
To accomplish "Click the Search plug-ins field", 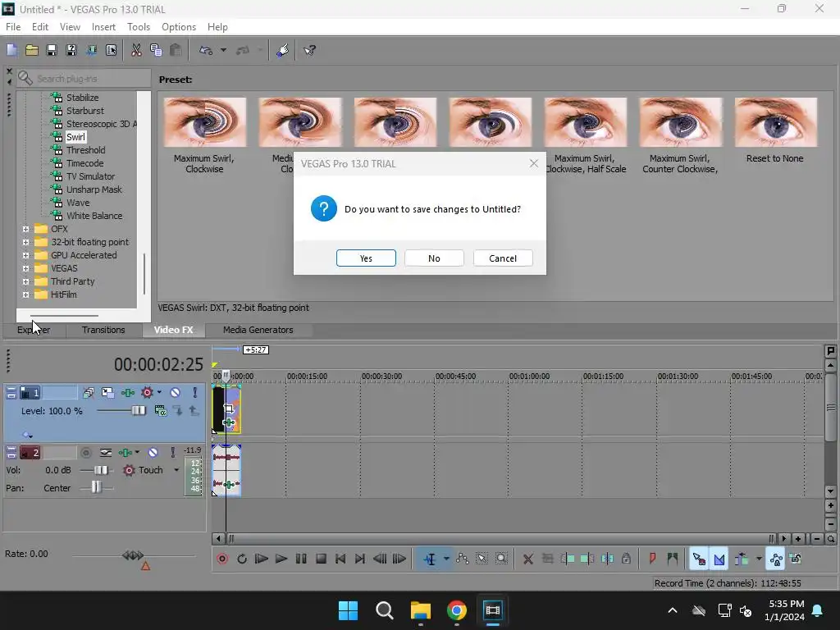I will pyautogui.click(x=84, y=79).
